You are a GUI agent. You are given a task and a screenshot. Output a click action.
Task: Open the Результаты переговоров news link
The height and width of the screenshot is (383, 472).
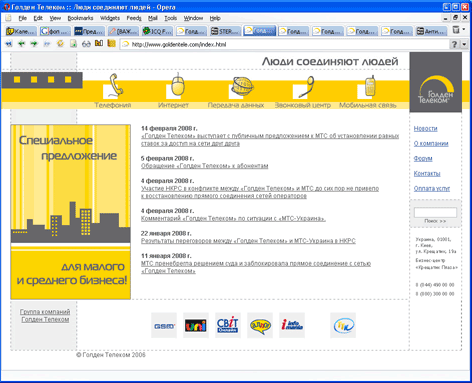[248, 241]
